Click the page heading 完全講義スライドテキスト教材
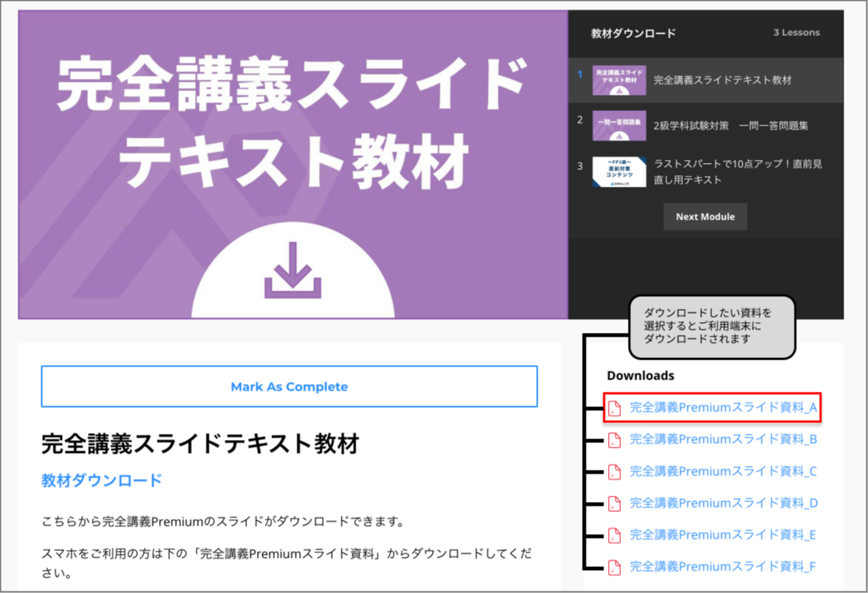 coord(200,444)
